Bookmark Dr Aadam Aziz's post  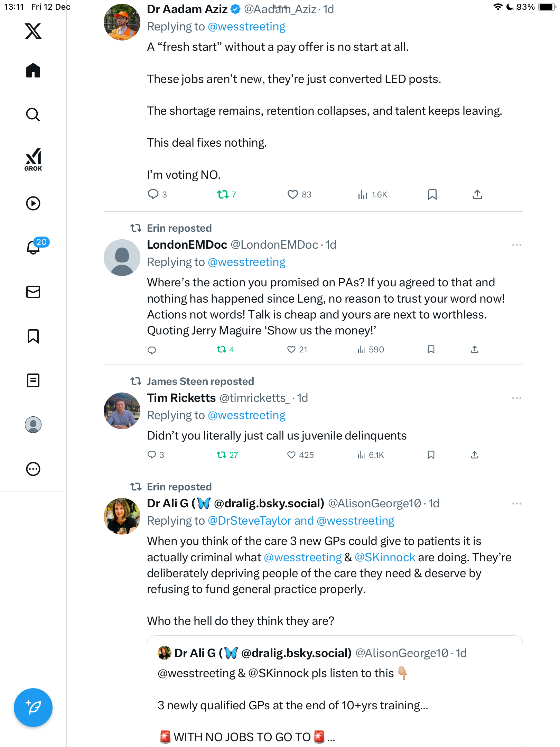[432, 195]
